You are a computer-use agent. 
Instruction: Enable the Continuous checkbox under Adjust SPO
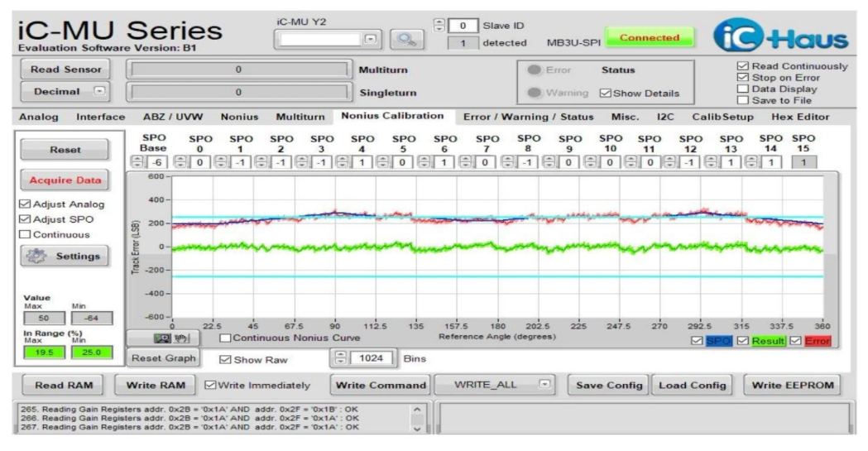tap(25, 234)
